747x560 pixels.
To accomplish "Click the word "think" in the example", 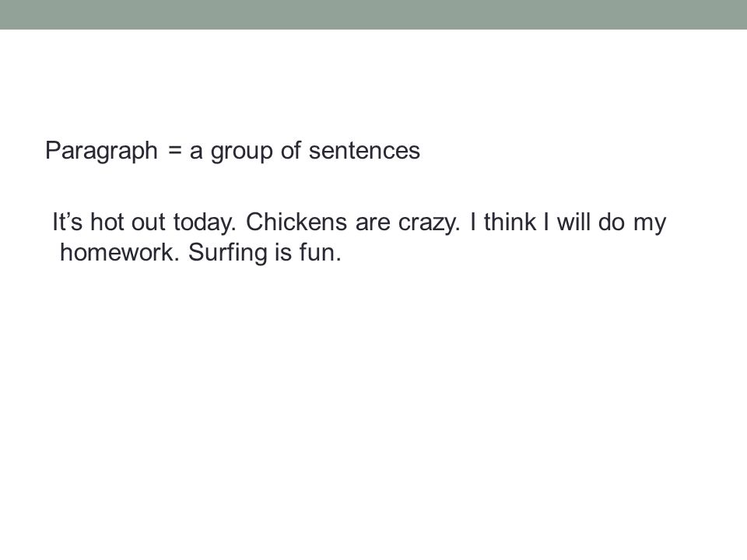I will pos(510,222).
